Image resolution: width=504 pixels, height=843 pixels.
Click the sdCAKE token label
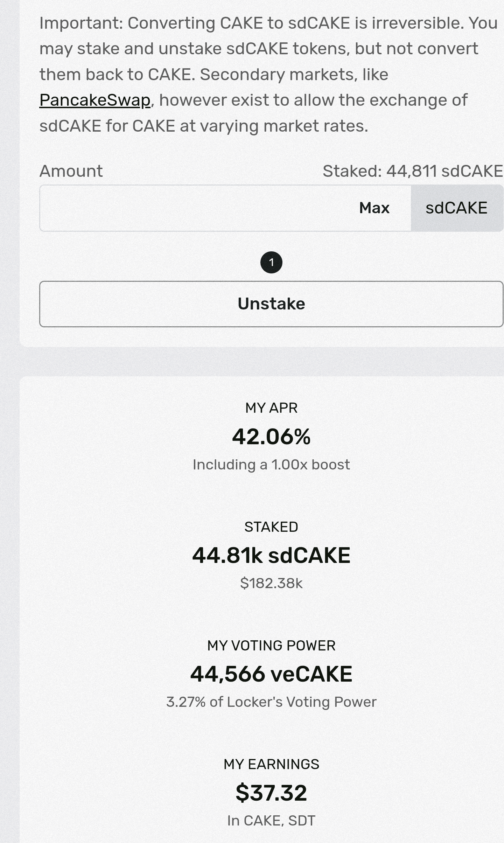coord(456,208)
